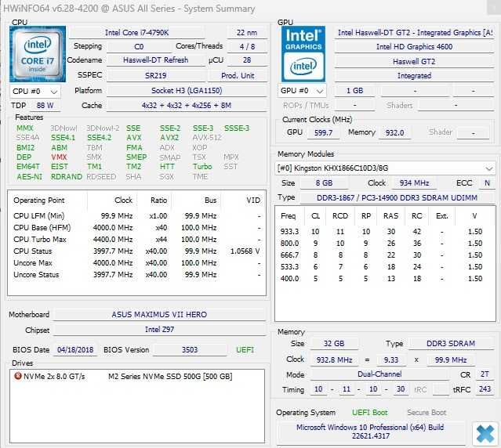Image resolution: width=501 pixels, height=448 pixels.
Task: Click the VMX feature flag
Action: (59, 157)
